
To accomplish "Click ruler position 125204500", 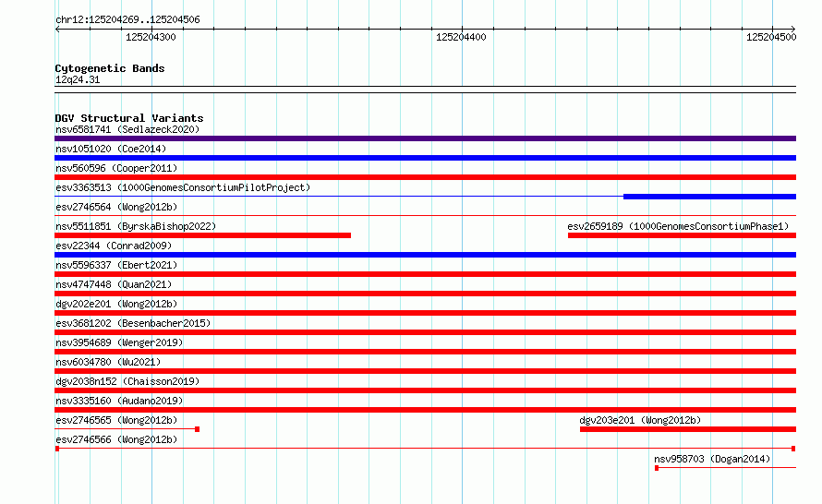I will (771, 37).
